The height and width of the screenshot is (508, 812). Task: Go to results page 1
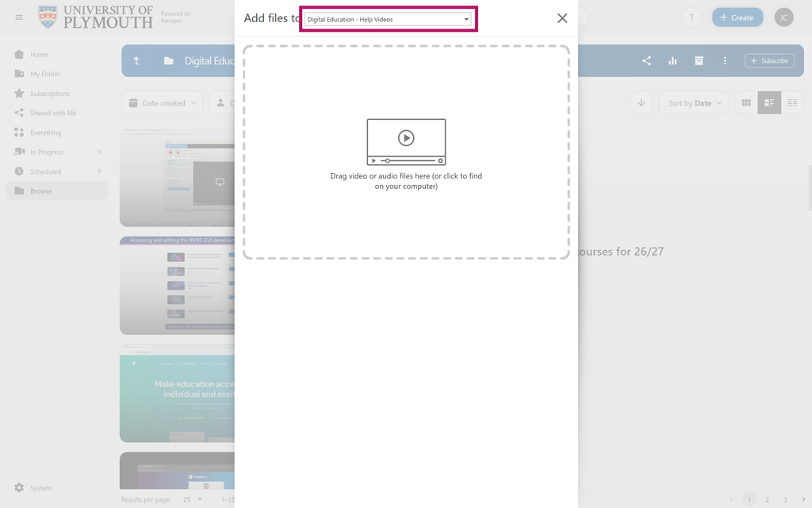coord(749,499)
